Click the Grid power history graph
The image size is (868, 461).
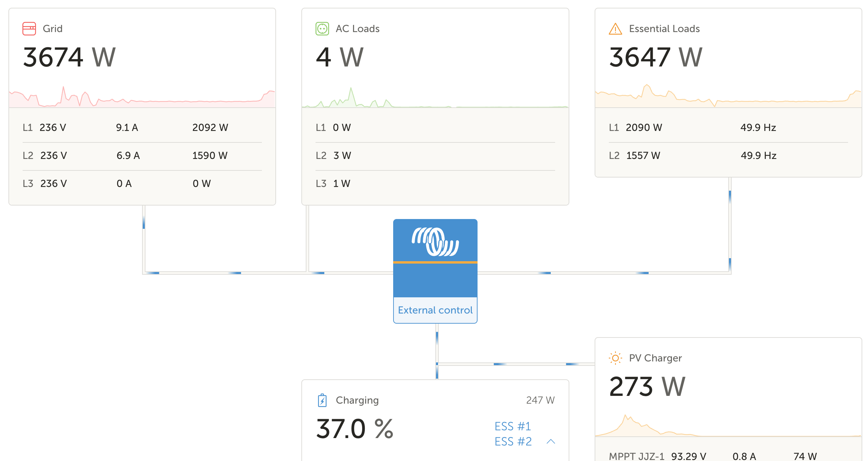pyautogui.click(x=142, y=97)
